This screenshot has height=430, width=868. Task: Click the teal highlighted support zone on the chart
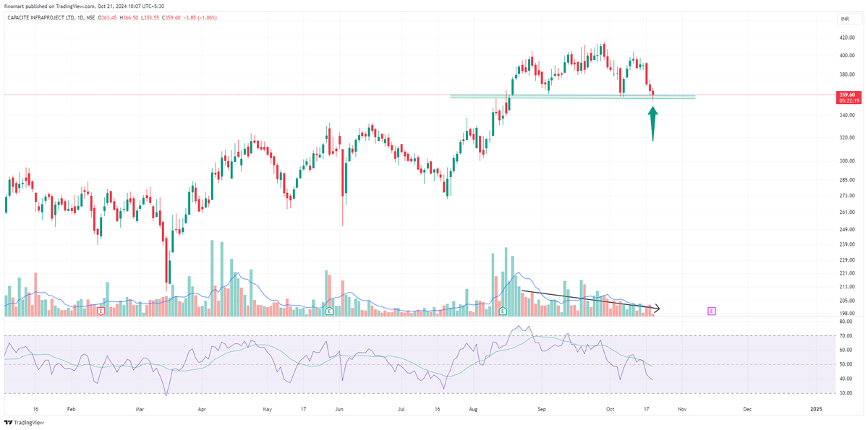point(571,96)
